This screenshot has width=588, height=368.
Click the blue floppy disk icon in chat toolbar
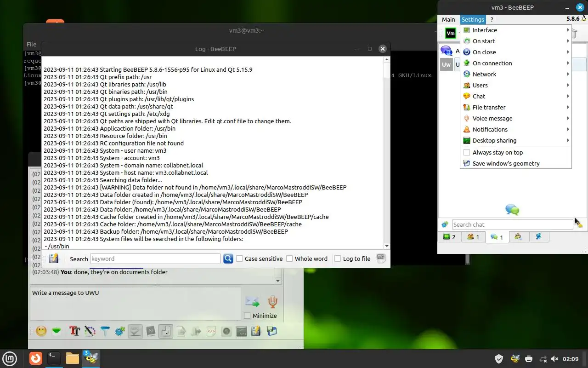click(x=271, y=331)
